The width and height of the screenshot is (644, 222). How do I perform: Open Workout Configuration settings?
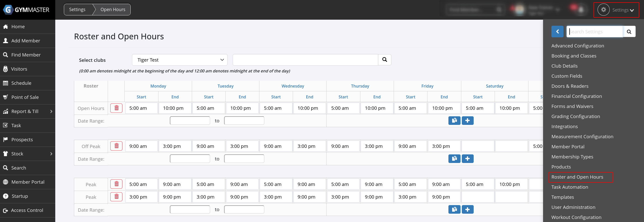576,217
